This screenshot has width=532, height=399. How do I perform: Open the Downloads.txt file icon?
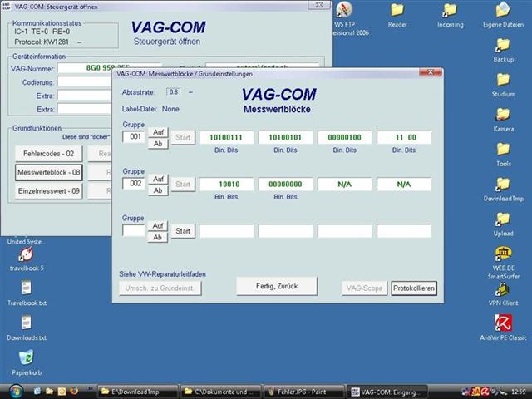pos(27,323)
